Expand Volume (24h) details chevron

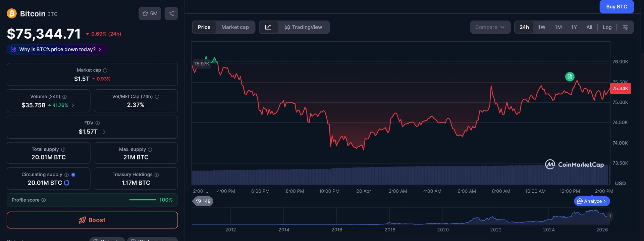click(x=73, y=105)
